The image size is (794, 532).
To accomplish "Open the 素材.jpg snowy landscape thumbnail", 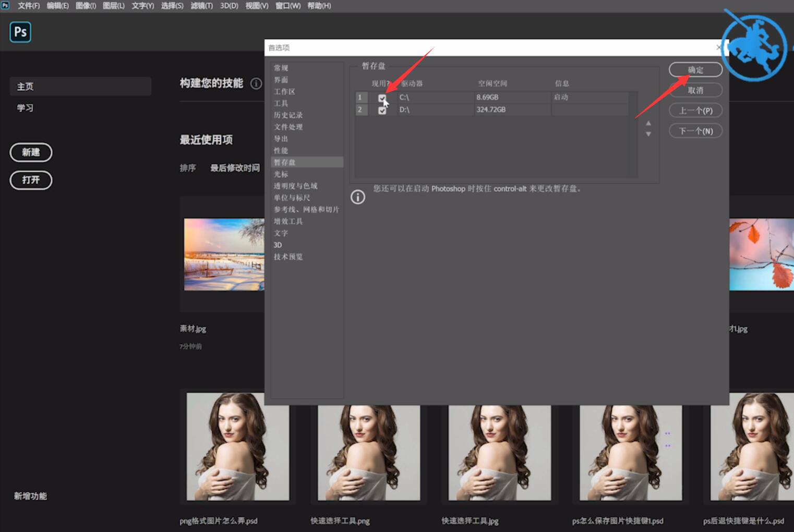I will coord(224,255).
